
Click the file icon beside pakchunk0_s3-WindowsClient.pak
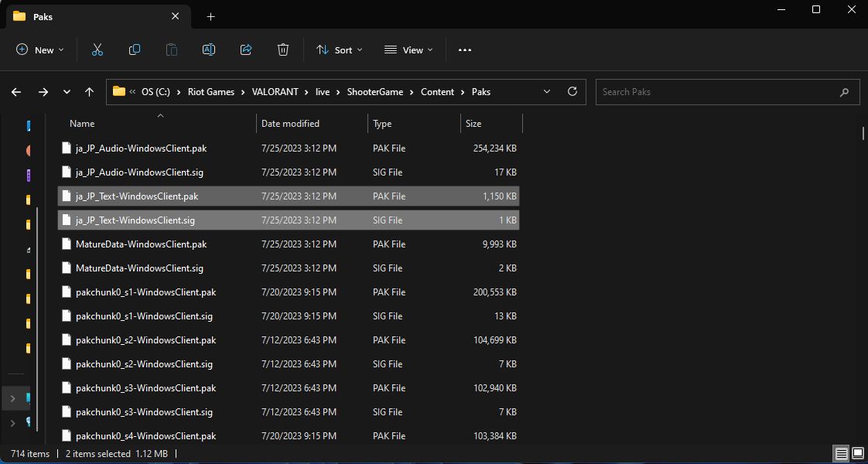coord(67,387)
